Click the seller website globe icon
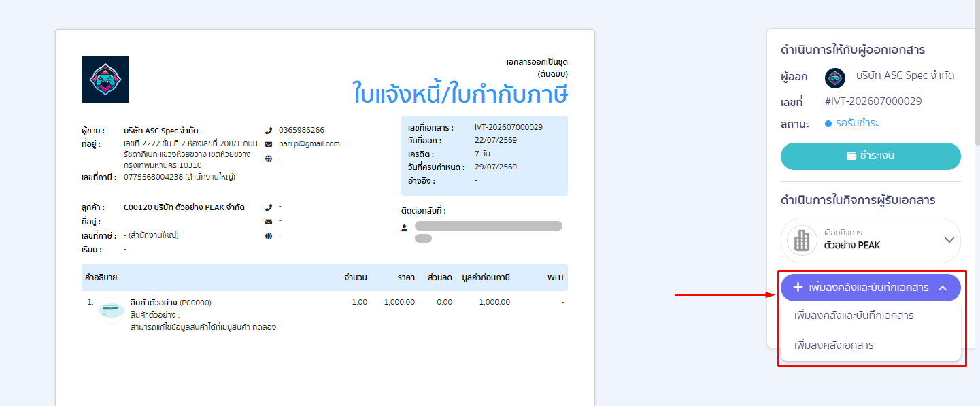Image resolution: width=980 pixels, height=406 pixels. click(x=269, y=158)
